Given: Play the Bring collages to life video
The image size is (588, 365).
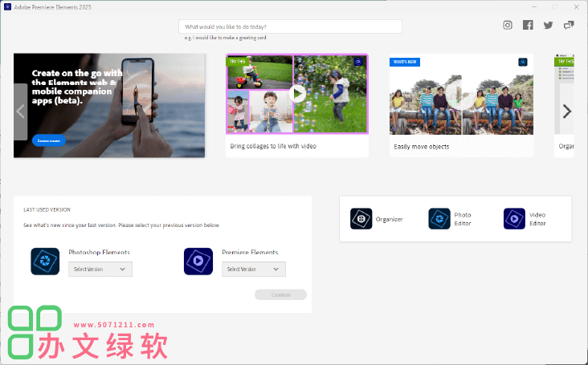Looking at the screenshot, I should point(297,94).
